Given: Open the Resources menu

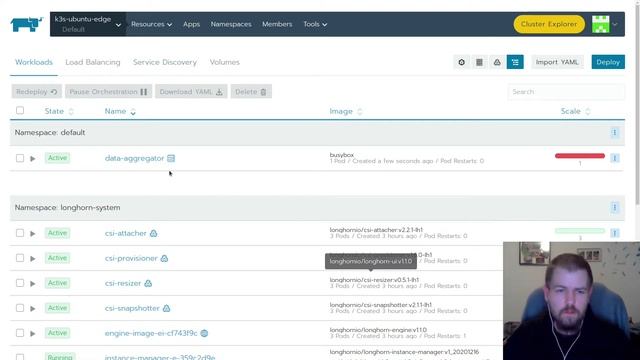Looking at the screenshot, I should click(x=151, y=24).
